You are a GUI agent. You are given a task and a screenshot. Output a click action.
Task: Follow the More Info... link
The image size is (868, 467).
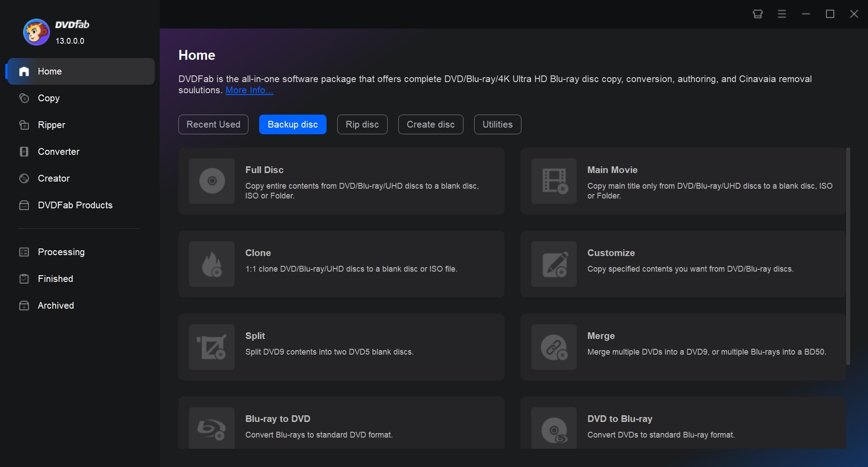point(249,90)
